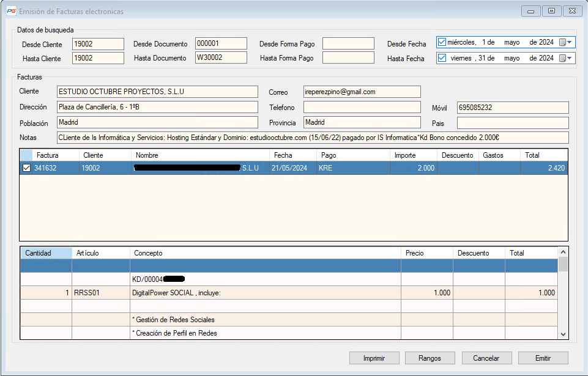Screen dimensions: 588x376
Task: Uncheck the Desde Fecha date checkbox
Action: (x=442, y=42)
